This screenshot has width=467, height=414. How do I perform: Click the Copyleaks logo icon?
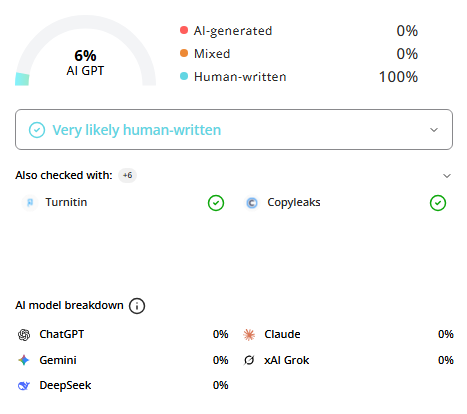pyautogui.click(x=252, y=203)
